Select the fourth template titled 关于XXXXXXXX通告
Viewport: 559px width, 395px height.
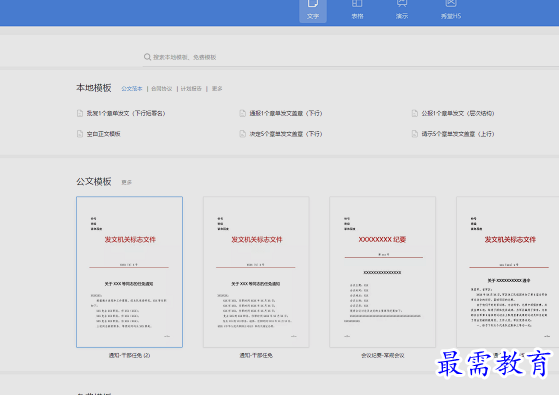click(508, 272)
